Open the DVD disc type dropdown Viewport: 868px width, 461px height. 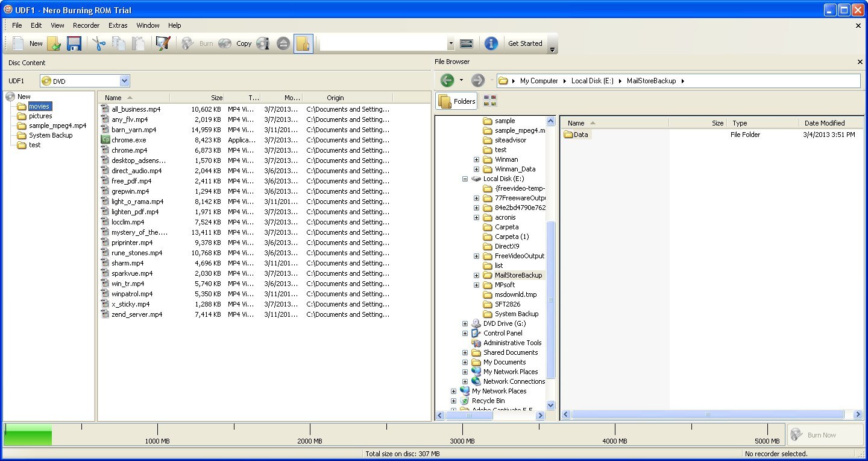(x=124, y=80)
